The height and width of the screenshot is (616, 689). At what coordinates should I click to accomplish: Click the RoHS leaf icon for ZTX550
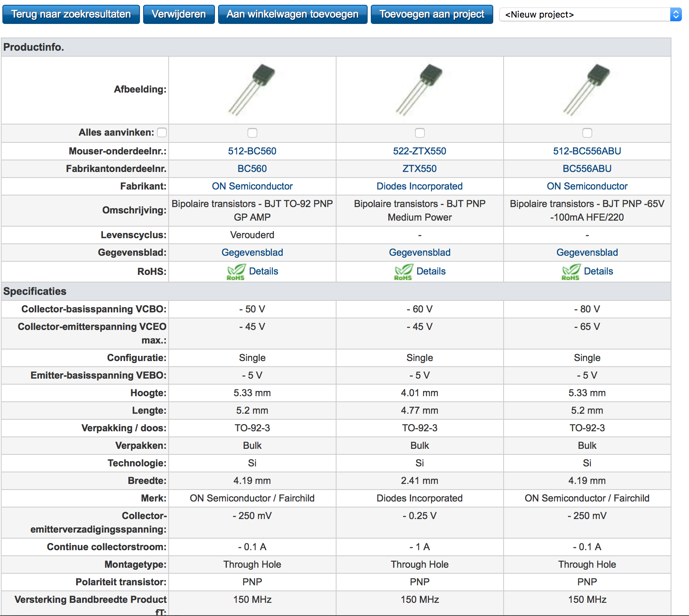404,272
